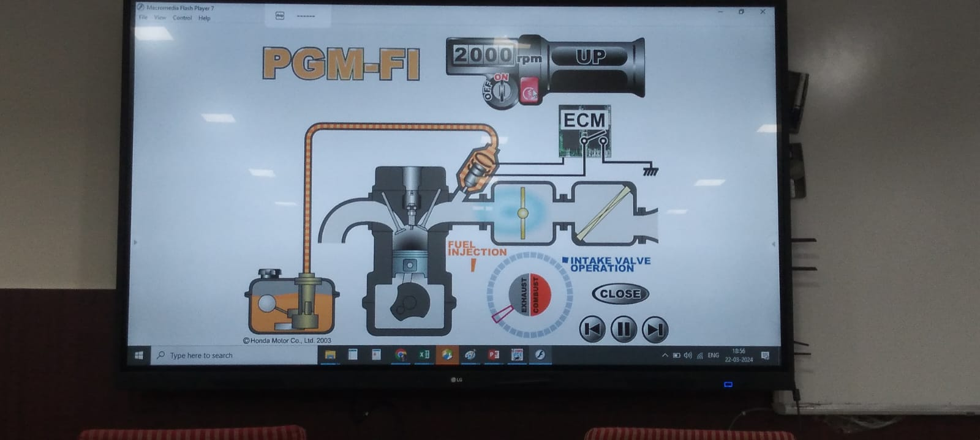The width and height of the screenshot is (980, 440).
Task: Click the orange fuel injector graphic
Action: click(x=478, y=166)
